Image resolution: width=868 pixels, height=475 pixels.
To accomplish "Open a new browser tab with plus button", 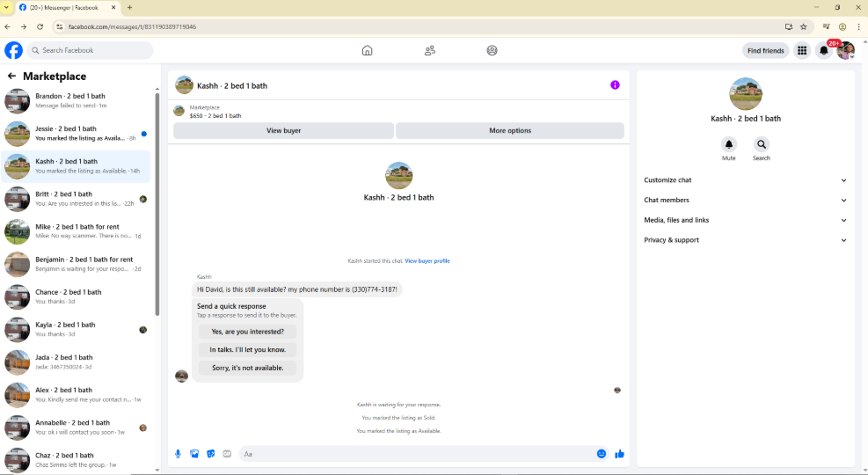I will (129, 7).
